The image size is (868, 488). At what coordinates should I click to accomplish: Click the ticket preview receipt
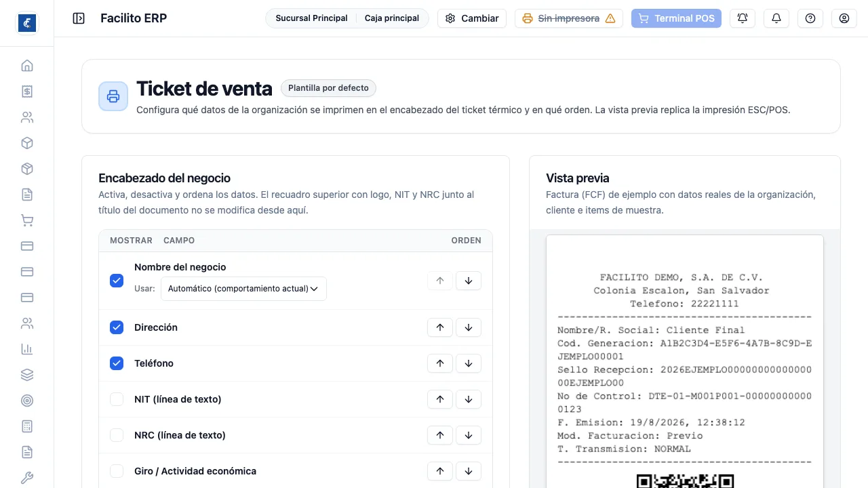click(685, 361)
